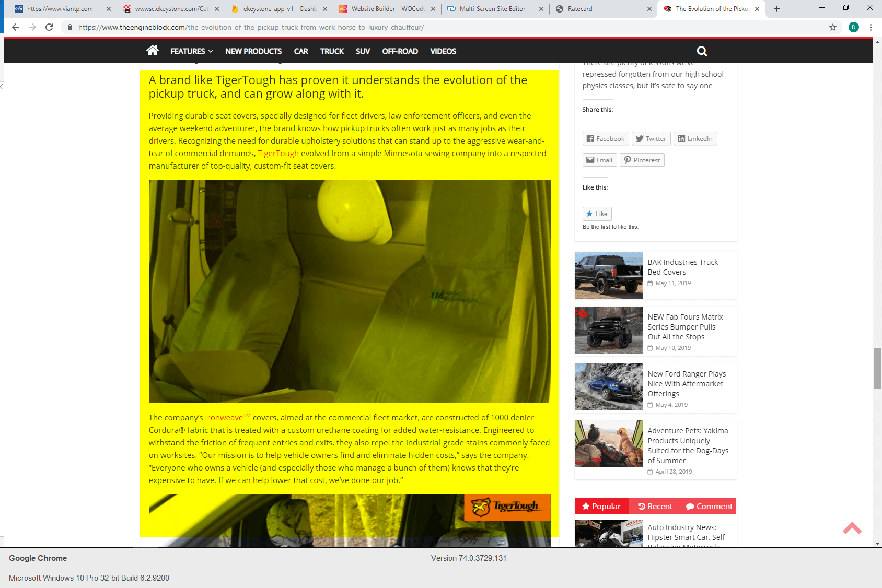The width and height of the screenshot is (882, 588).
Task: Jump to top with red arrow
Action: pyautogui.click(x=852, y=528)
